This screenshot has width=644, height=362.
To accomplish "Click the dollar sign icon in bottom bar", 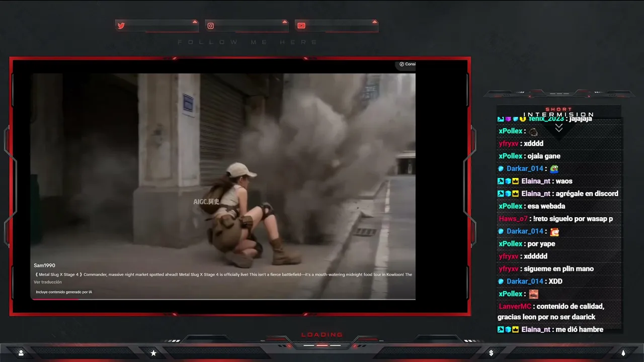I will tap(491, 353).
